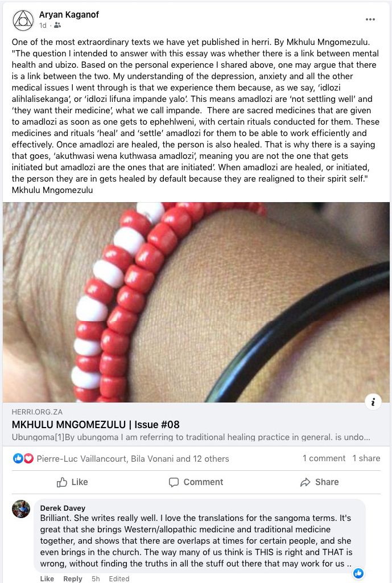Click the blue like reaction icon
This screenshot has height=583, width=392.
[x=18, y=458]
